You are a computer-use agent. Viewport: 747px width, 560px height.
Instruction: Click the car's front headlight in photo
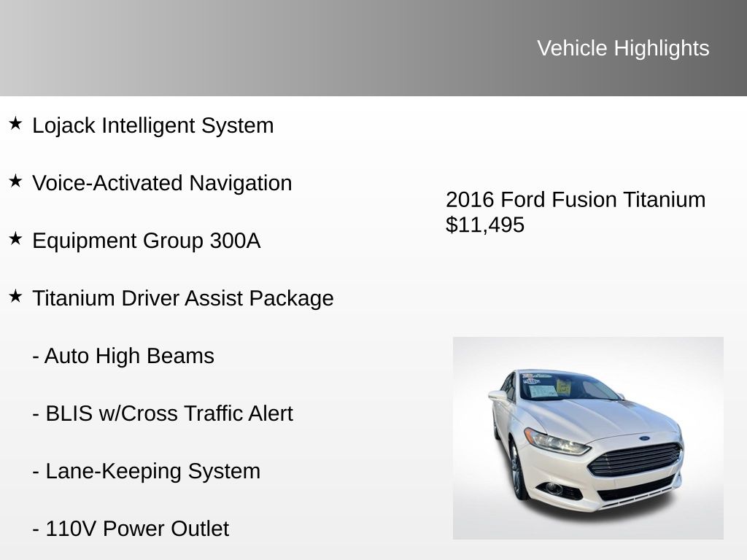[556, 442]
